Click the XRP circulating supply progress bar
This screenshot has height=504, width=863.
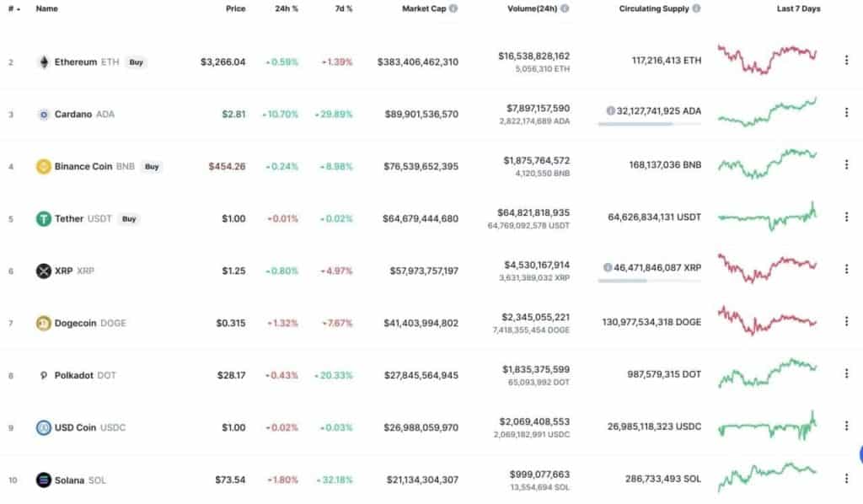(650, 281)
